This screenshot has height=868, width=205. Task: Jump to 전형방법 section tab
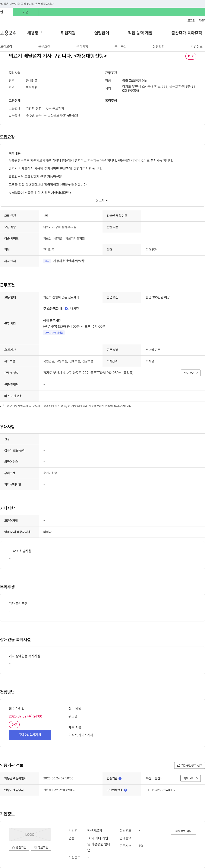coord(158,46)
